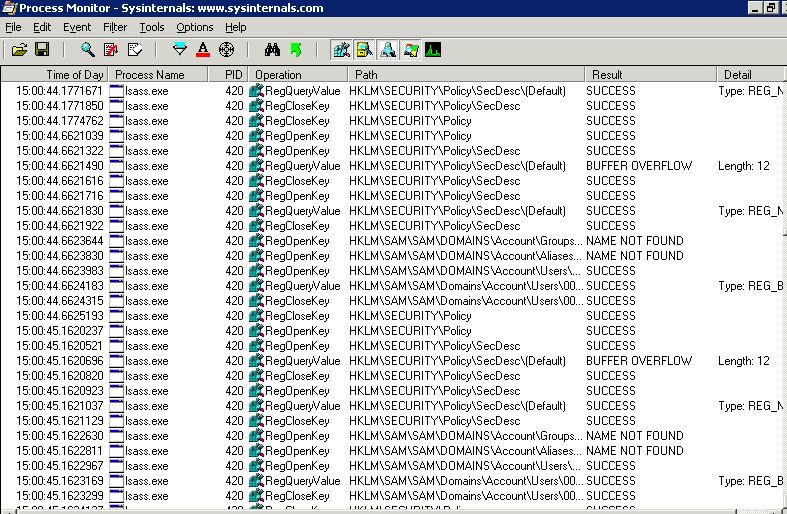Click NAME NOT FOUND result at 15:00:45.1622811
Viewport: 787px width, 514px height.
(635, 451)
